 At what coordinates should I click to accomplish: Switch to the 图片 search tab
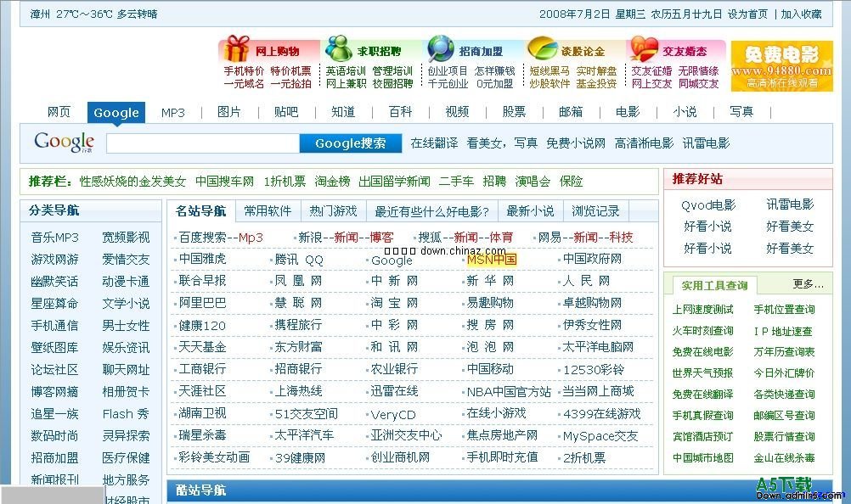(x=229, y=112)
